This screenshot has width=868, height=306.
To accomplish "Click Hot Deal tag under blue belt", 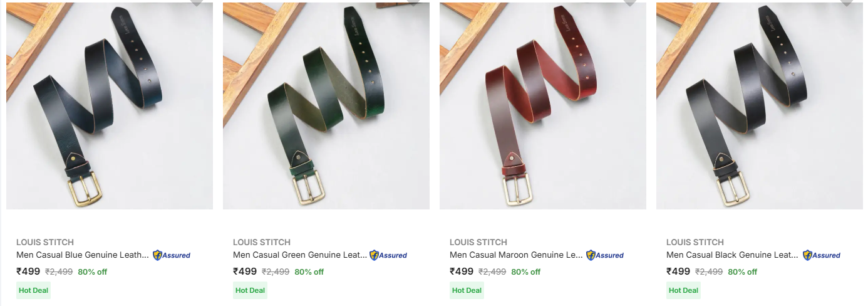I will [x=33, y=290].
